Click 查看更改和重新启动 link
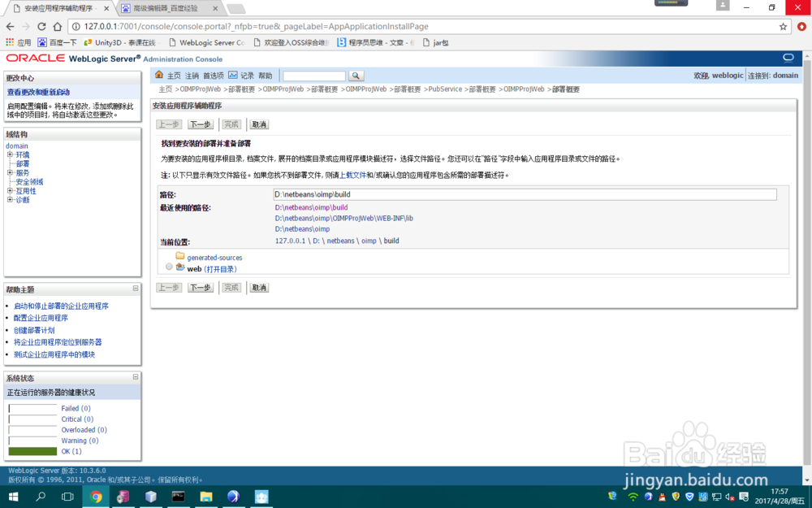812x508 pixels. pyautogui.click(x=38, y=93)
